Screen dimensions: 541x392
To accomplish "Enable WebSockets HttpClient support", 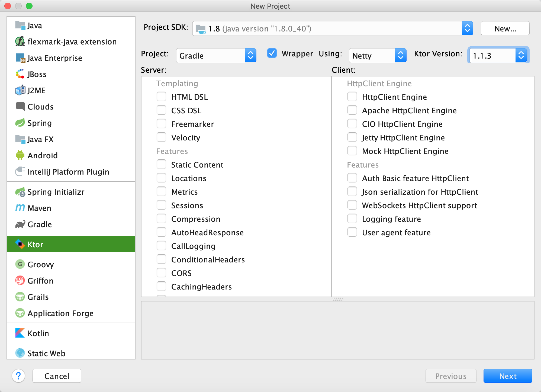I will tap(352, 205).
